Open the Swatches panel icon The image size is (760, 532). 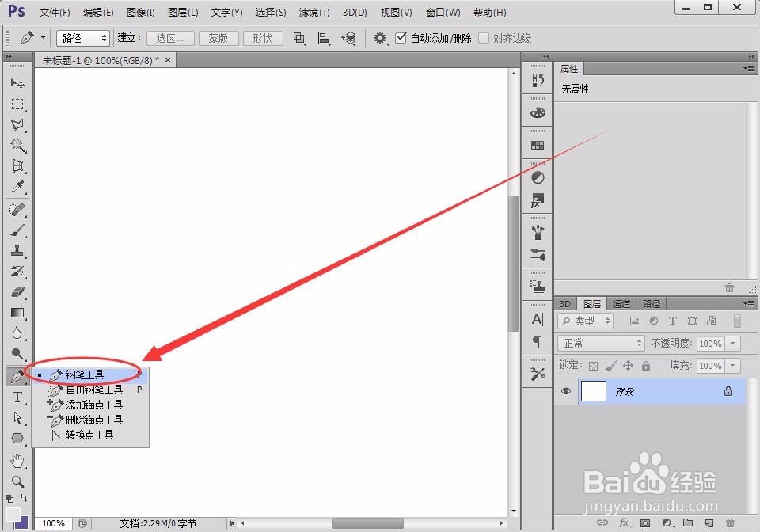[x=538, y=146]
